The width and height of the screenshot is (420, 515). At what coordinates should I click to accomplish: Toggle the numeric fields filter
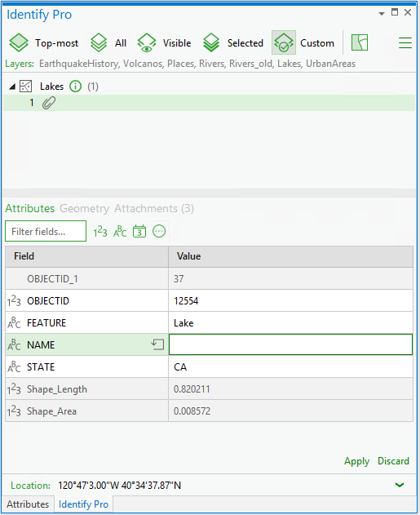click(x=100, y=232)
